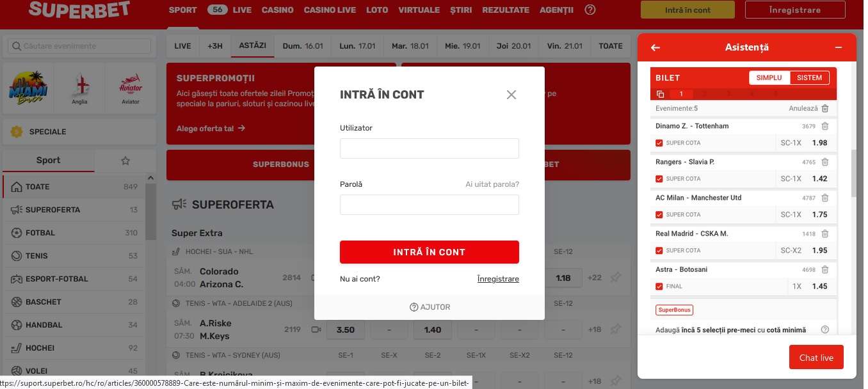
Task: Go to Casino Live section
Action: click(330, 10)
